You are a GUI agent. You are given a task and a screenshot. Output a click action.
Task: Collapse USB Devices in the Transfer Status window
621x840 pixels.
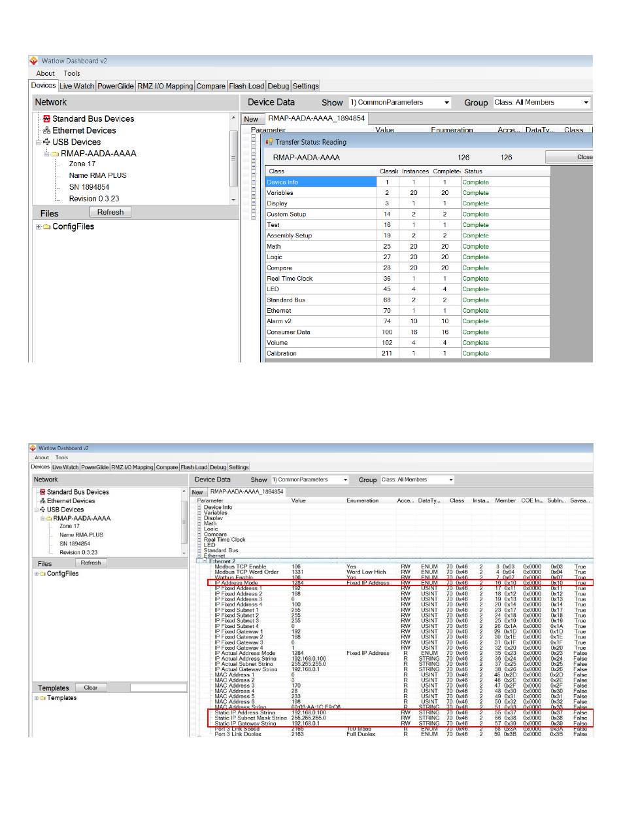[x=39, y=142]
